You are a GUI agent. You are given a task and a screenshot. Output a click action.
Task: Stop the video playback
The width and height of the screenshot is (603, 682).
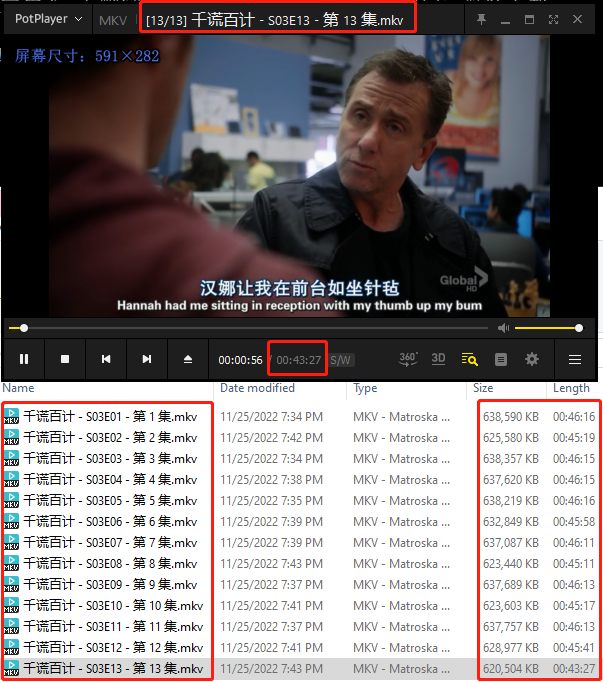[x=65, y=359]
